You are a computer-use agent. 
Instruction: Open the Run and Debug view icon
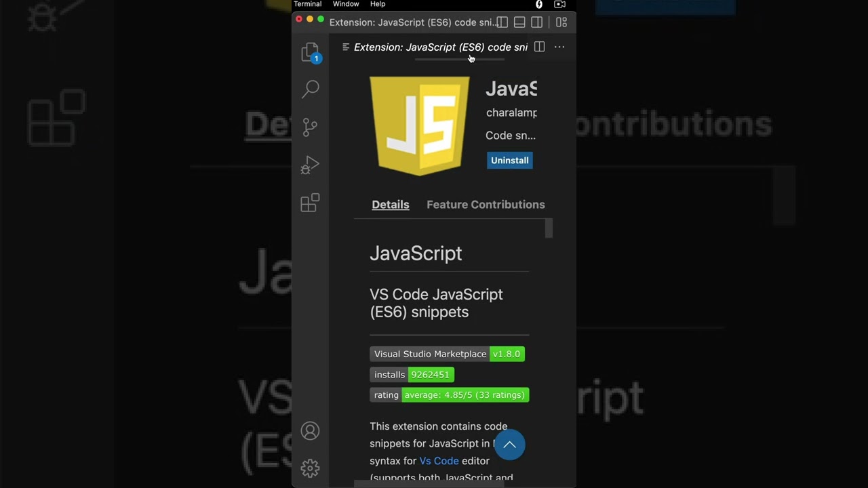(310, 165)
